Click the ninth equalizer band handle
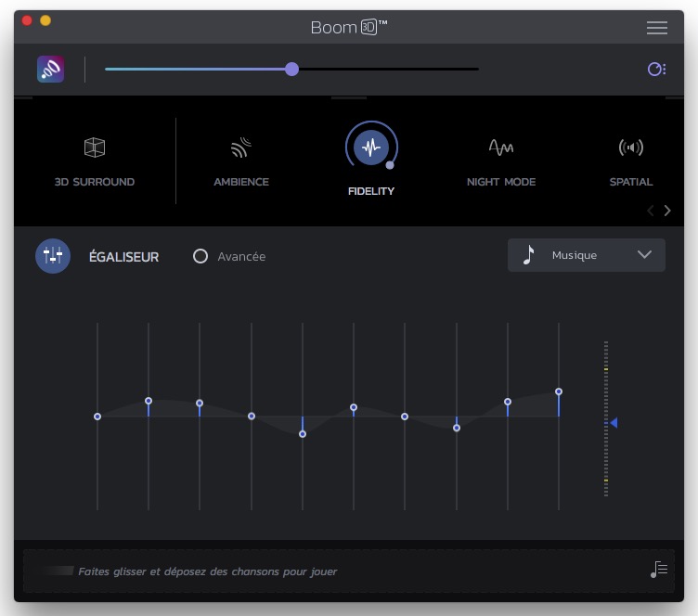 508,402
